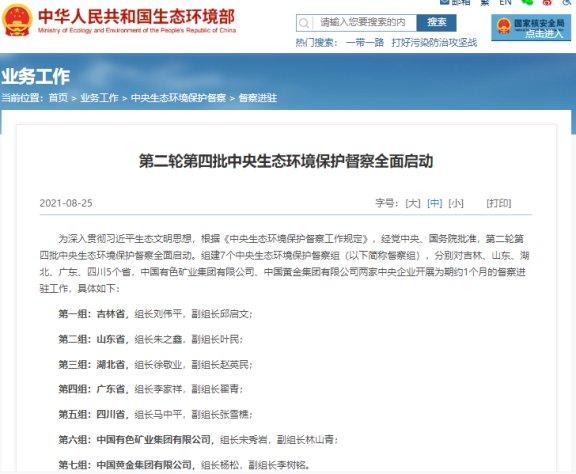Open the Weibo icon in the top bar
The height and width of the screenshot is (474, 576).
(x=548, y=2)
